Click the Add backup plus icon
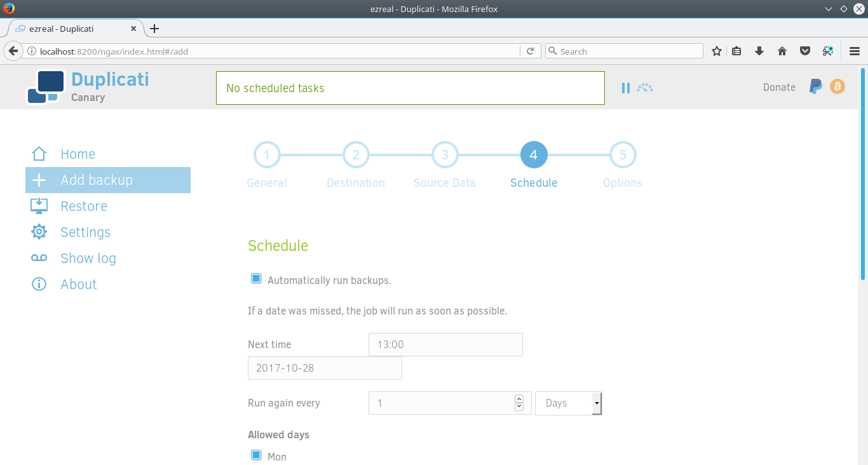This screenshot has height=465, width=868. pos(39,180)
